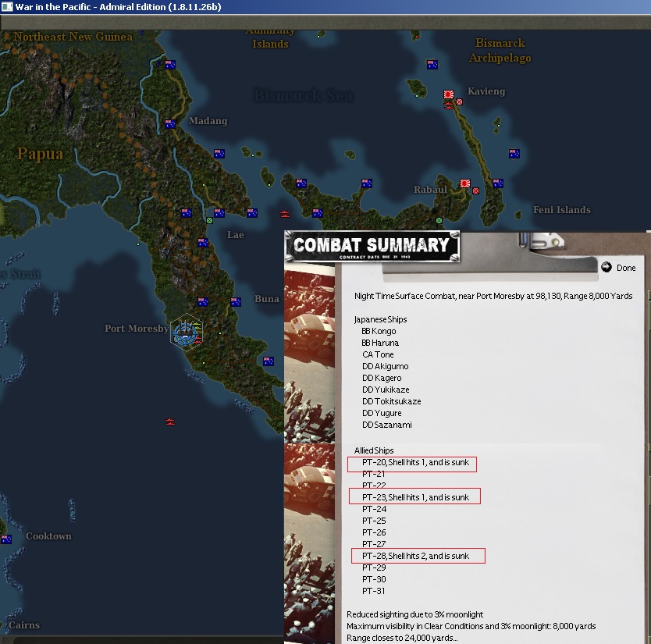
Task: Click the Port Moresby map label
Action: point(137,329)
